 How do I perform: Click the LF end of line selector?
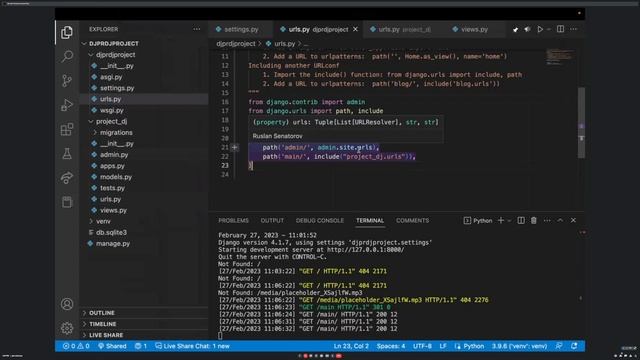[x=443, y=346]
